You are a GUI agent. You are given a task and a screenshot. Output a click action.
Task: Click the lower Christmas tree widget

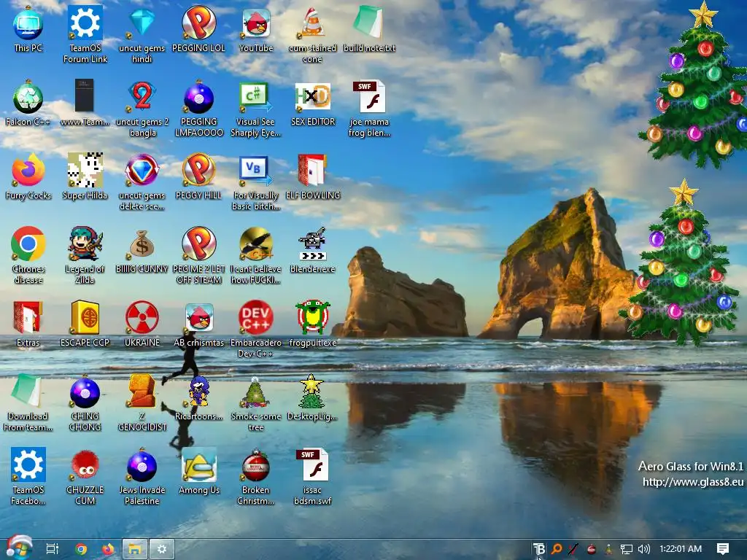coord(681,262)
